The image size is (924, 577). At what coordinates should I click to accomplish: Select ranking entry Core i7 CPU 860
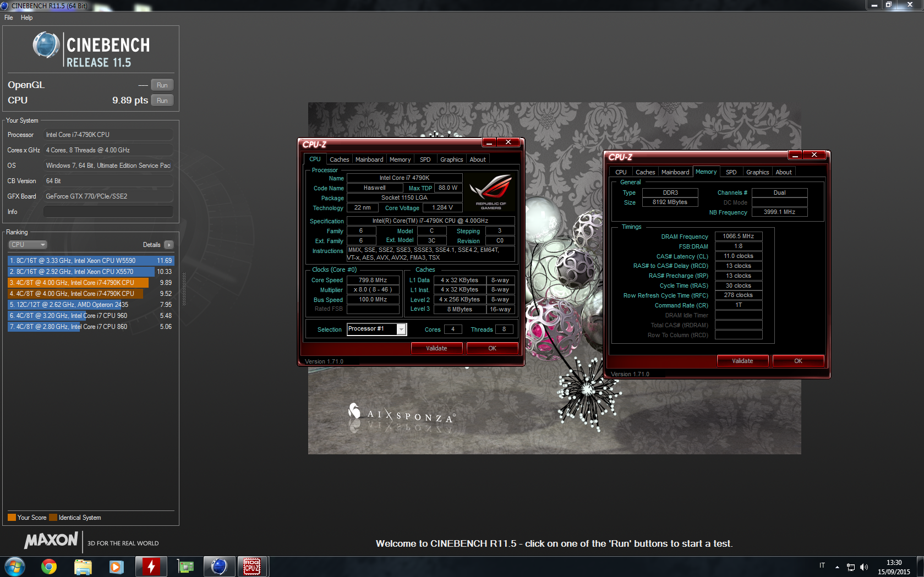click(91, 327)
